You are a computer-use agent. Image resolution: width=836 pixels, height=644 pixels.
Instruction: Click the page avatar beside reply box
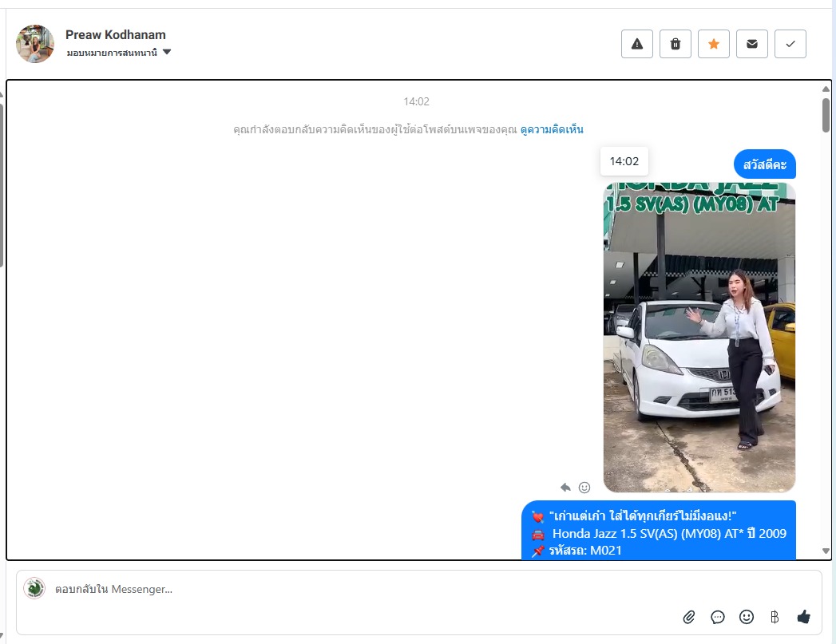point(34,588)
